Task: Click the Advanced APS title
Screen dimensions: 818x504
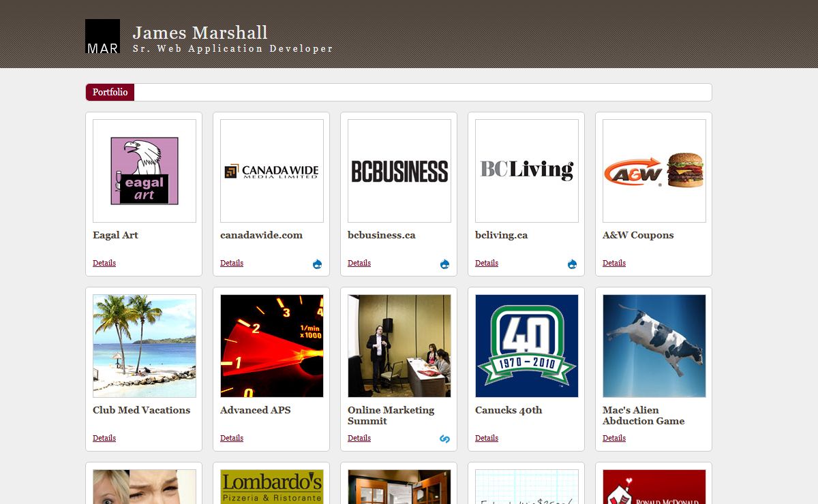Action: pyautogui.click(x=255, y=410)
